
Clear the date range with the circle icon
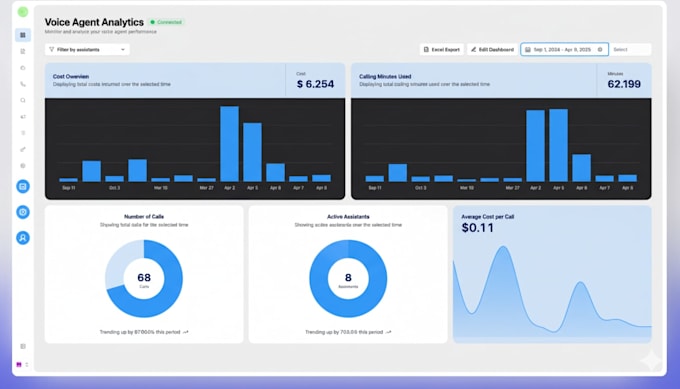click(600, 49)
